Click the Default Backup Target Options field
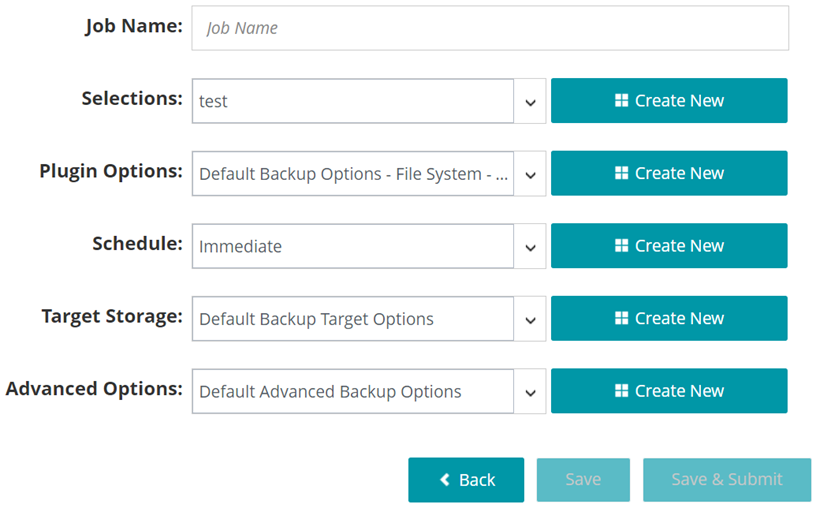This screenshot has height=508, width=816. [353, 319]
